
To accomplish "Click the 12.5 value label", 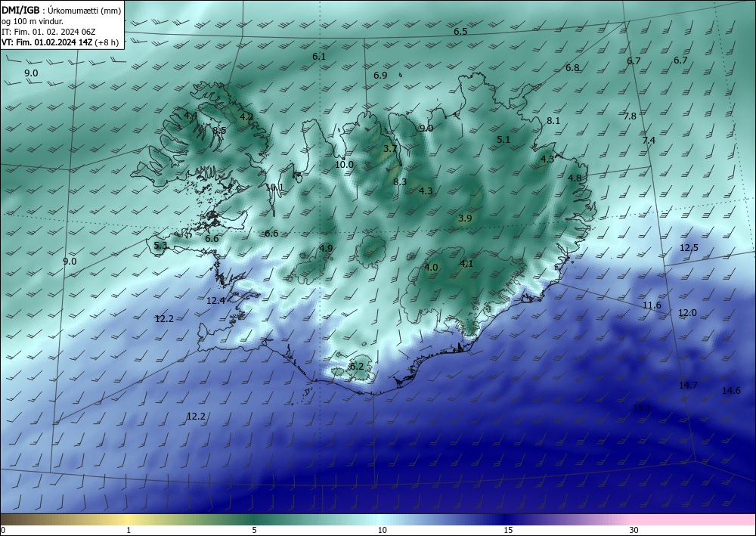I will tap(689, 248).
